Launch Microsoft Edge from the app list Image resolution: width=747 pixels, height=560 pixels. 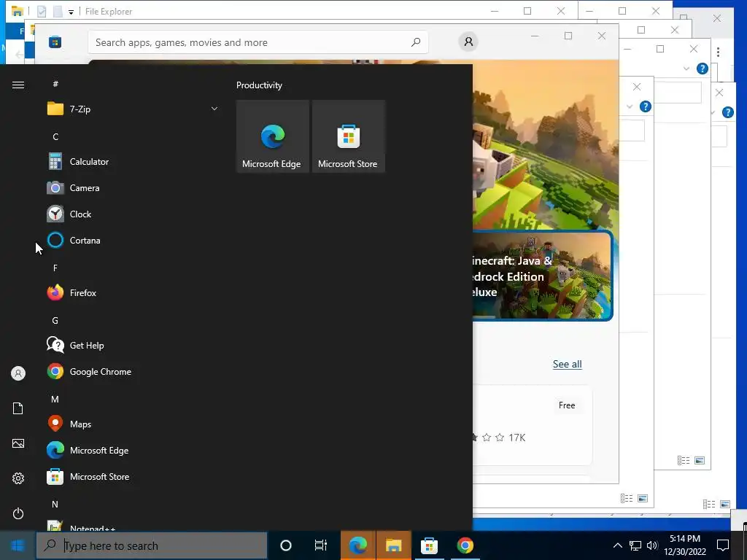click(x=133, y=450)
